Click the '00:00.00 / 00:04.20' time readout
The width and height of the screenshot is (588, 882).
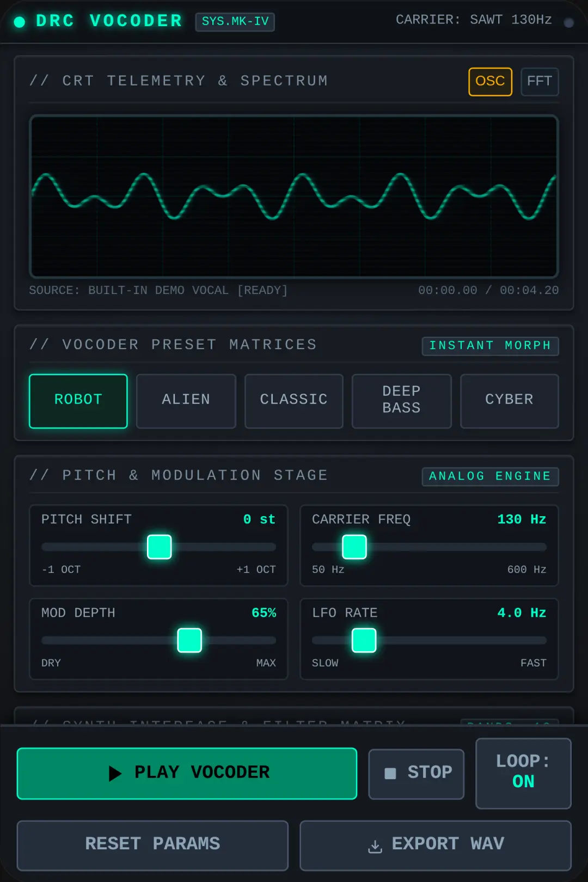click(488, 291)
